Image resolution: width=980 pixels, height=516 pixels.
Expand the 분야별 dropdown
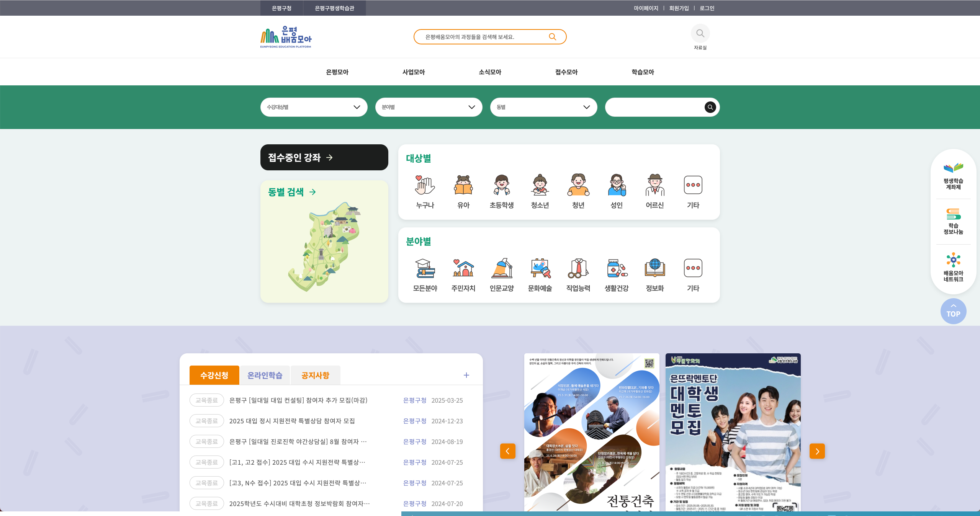pos(429,107)
